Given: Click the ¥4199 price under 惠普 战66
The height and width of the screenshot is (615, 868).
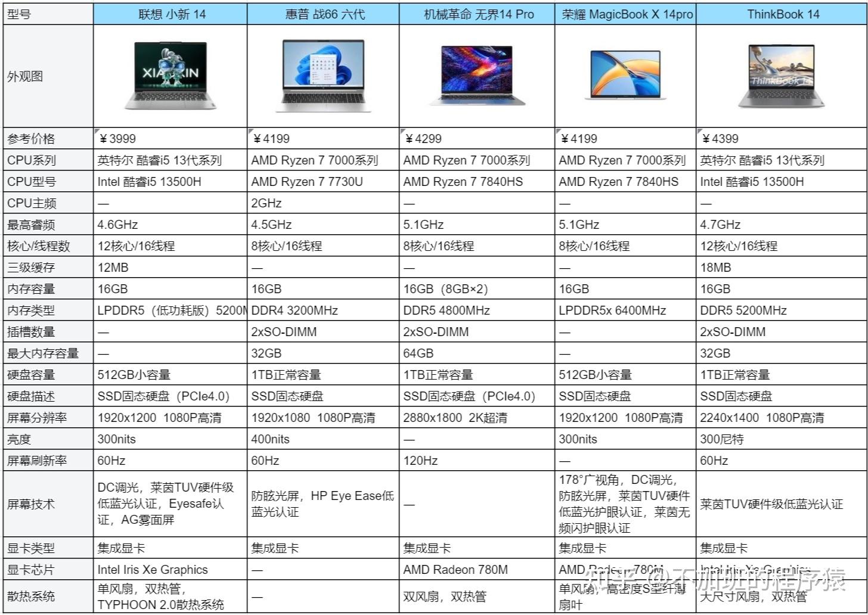Looking at the screenshot, I should click(x=324, y=139).
